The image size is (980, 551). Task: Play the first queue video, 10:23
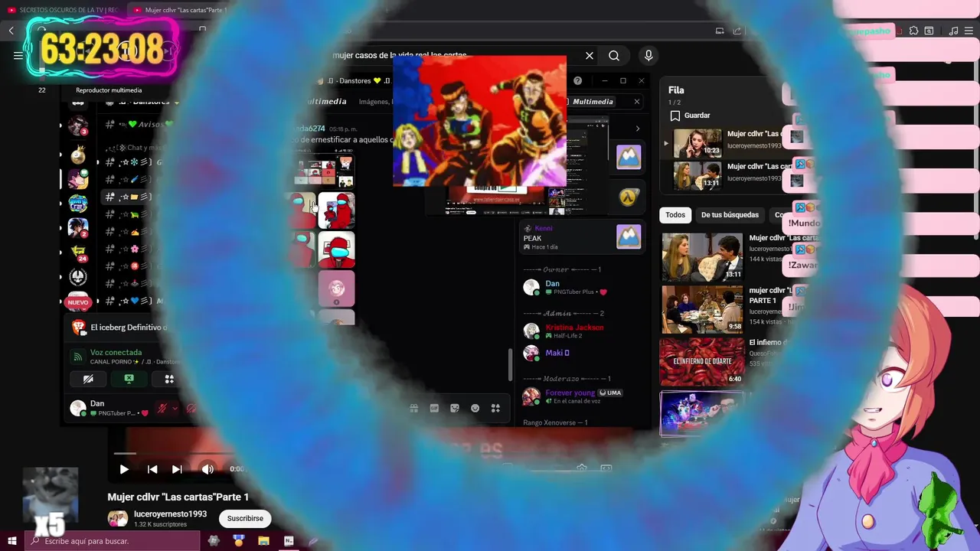tap(697, 142)
